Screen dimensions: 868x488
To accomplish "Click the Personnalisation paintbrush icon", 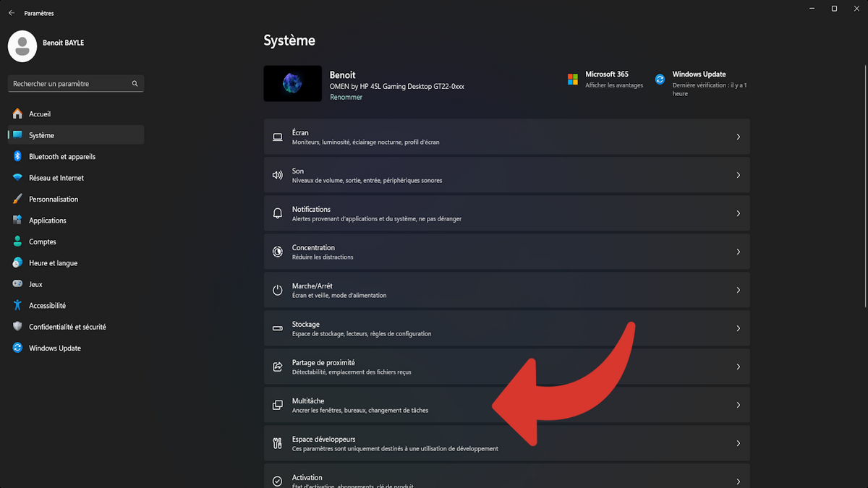I will pyautogui.click(x=17, y=200).
